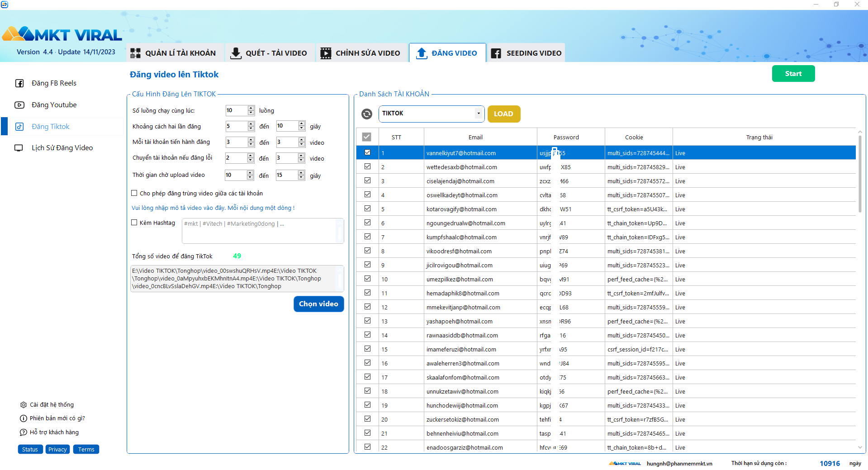
Task: Click the Terms button
Action: coord(86,449)
